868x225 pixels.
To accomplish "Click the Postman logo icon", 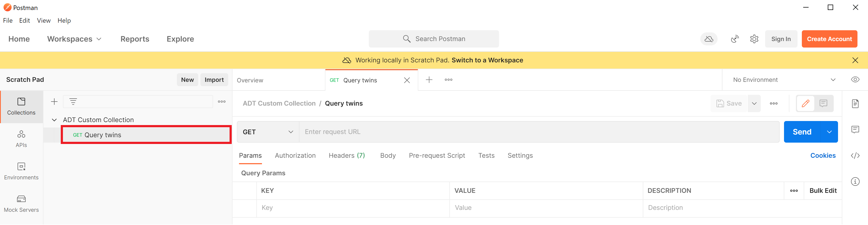I will click(7, 7).
